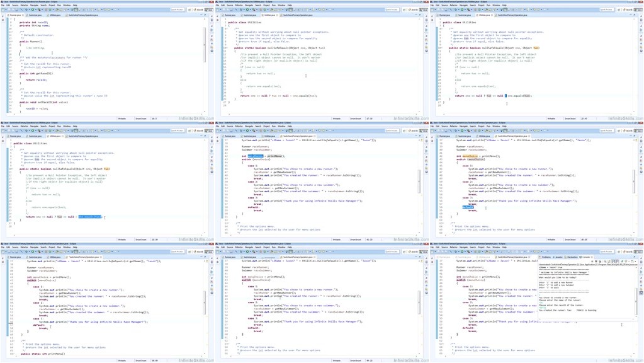Image resolution: width=644 pixels, height=363 pixels.
Task: Click green Run icon in one.equals(two)-selected frame
Action: 33,130
